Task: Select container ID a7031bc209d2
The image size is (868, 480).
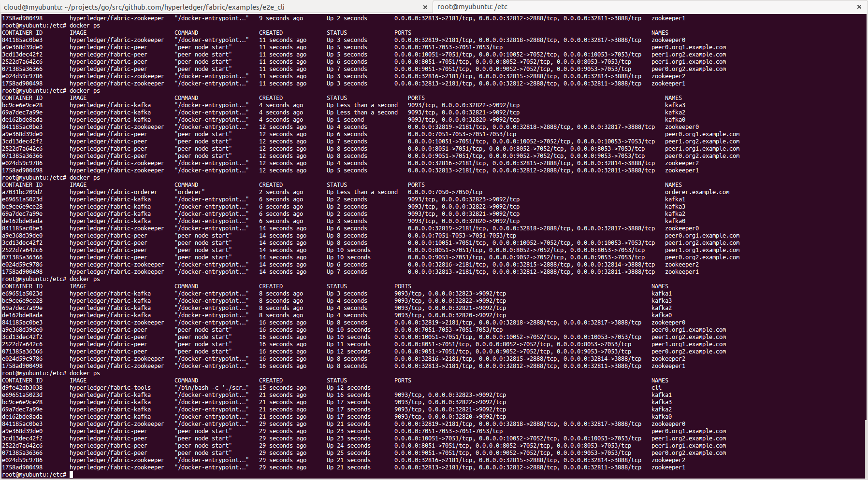Action: click(x=22, y=192)
